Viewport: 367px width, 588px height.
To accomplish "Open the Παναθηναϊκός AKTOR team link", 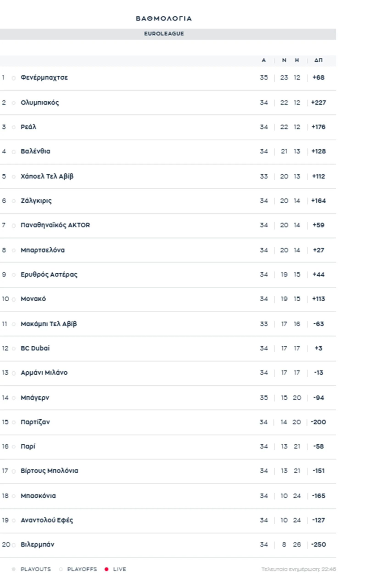I will pyautogui.click(x=55, y=225).
